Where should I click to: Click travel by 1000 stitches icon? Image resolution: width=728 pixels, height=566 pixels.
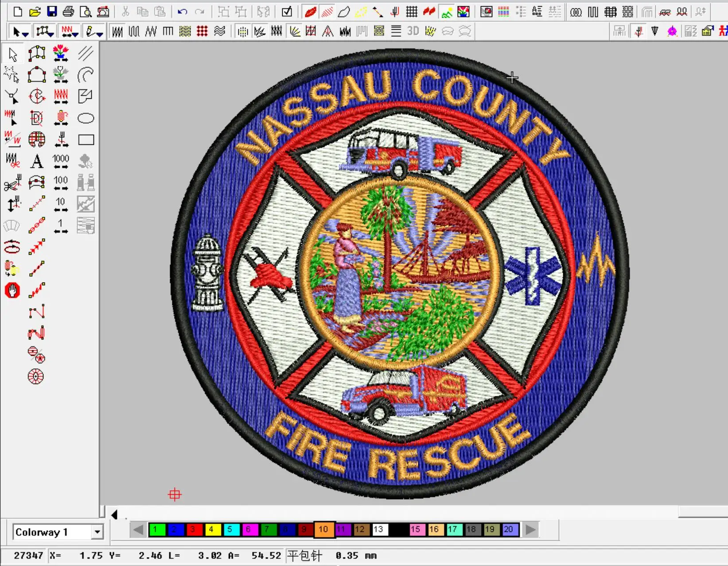(61, 161)
